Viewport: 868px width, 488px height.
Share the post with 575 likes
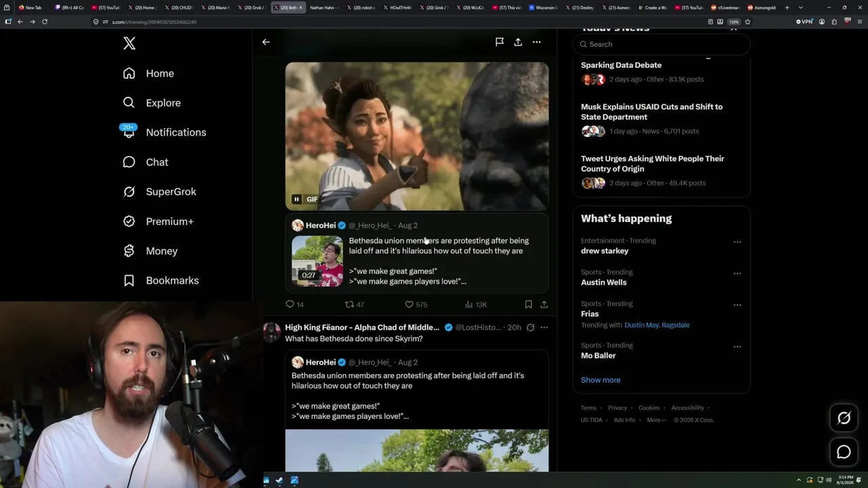point(544,304)
